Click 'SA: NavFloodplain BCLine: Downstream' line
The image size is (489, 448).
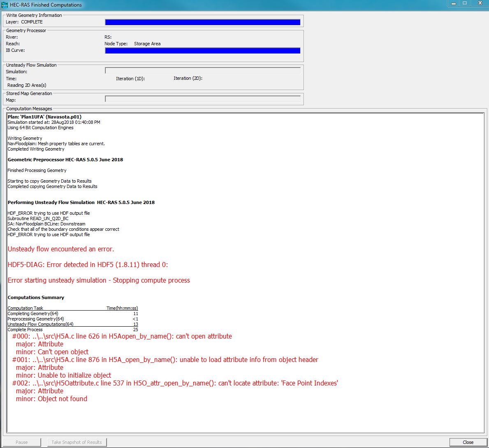click(x=46, y=224)
